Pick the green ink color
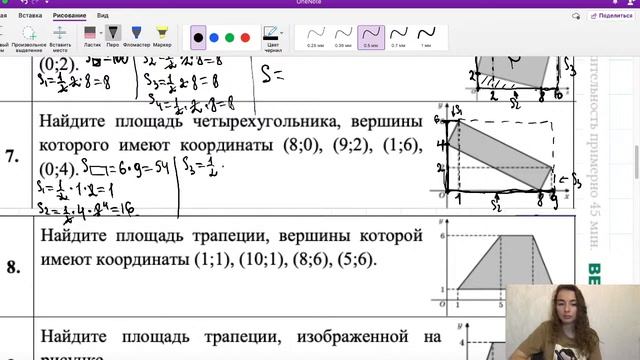Viewport: 640px width, 360px height. (x=230, y=38)
